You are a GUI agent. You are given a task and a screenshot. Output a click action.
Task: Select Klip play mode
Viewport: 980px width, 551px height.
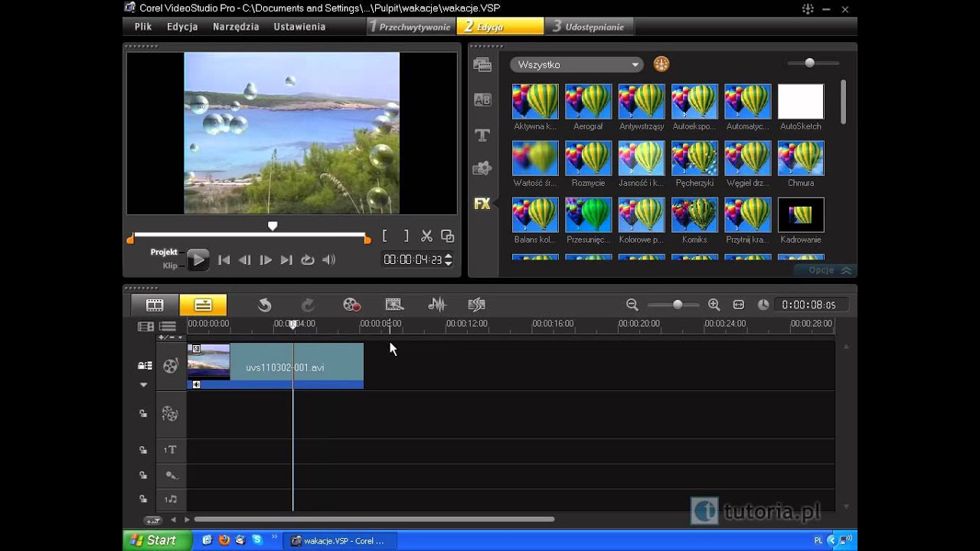170,266
